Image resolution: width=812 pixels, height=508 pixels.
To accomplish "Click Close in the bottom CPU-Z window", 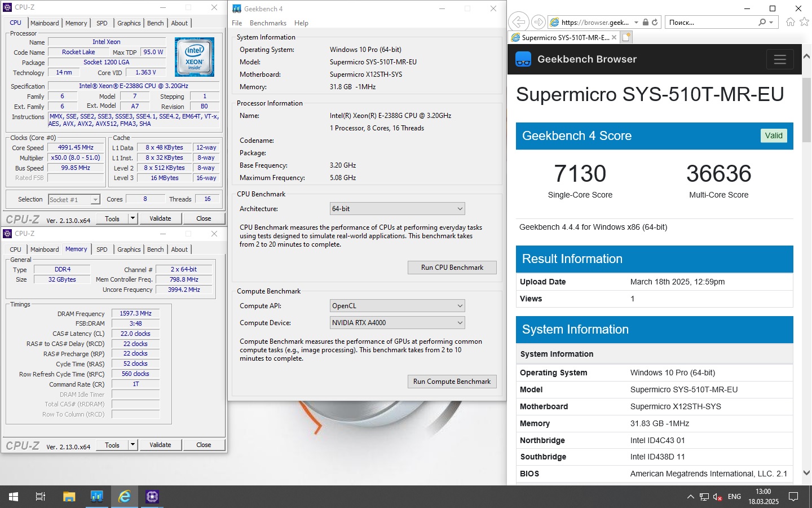I will [204, 445].
